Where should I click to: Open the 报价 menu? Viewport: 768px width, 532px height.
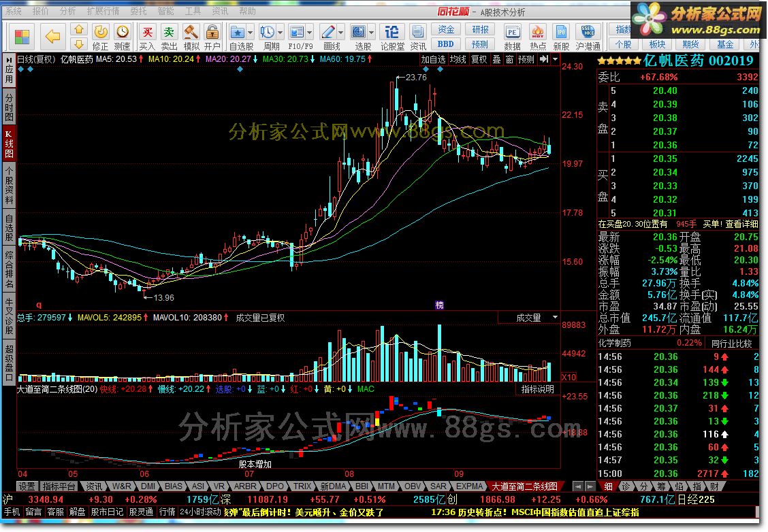pyautogui.click(x=40, y=11)
